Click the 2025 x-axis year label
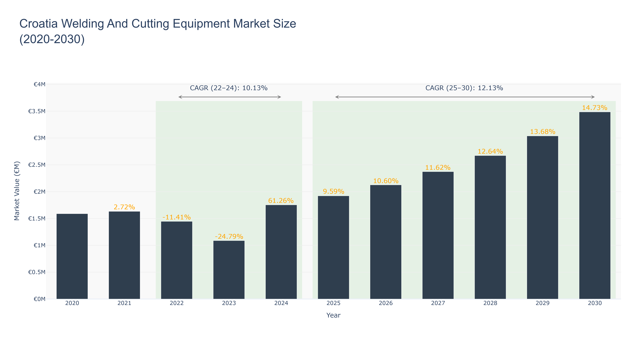Image resolution: width=644 pixels, height=345 pixels. click(333, 303)
